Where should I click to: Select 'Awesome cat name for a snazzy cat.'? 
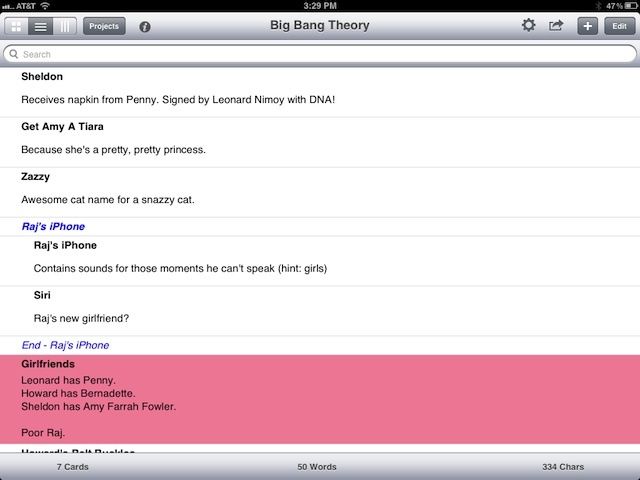click(x=108, y=200)
